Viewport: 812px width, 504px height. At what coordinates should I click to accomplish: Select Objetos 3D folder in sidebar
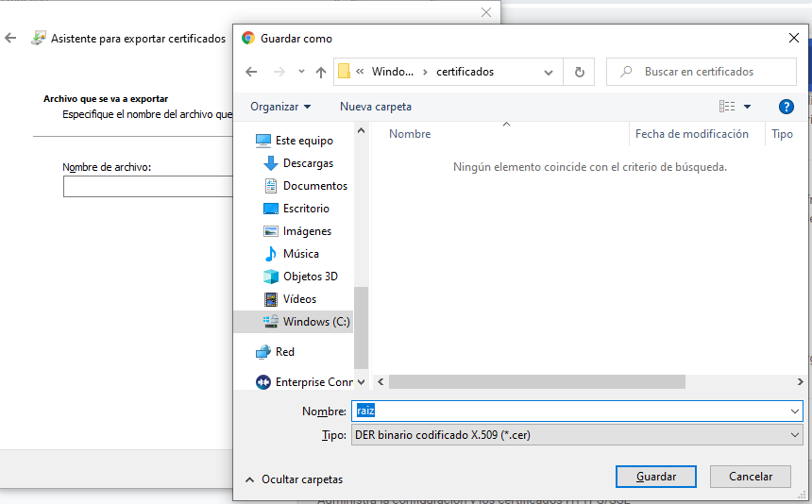310,277
